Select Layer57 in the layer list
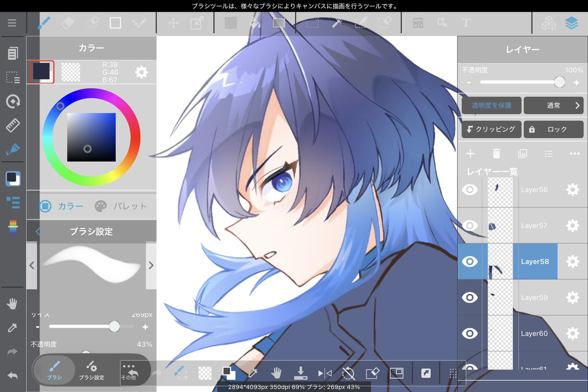The image size is (588, 392). pos(522,226)
